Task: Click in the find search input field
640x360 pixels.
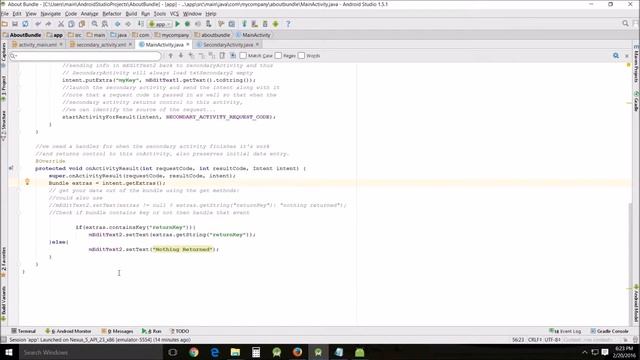Action: tap(85, 56)
